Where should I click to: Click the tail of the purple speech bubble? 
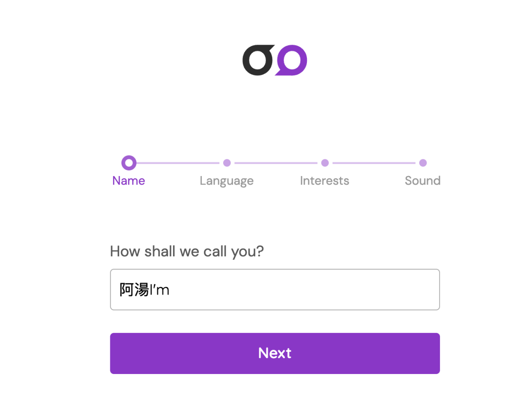point(280,72)
